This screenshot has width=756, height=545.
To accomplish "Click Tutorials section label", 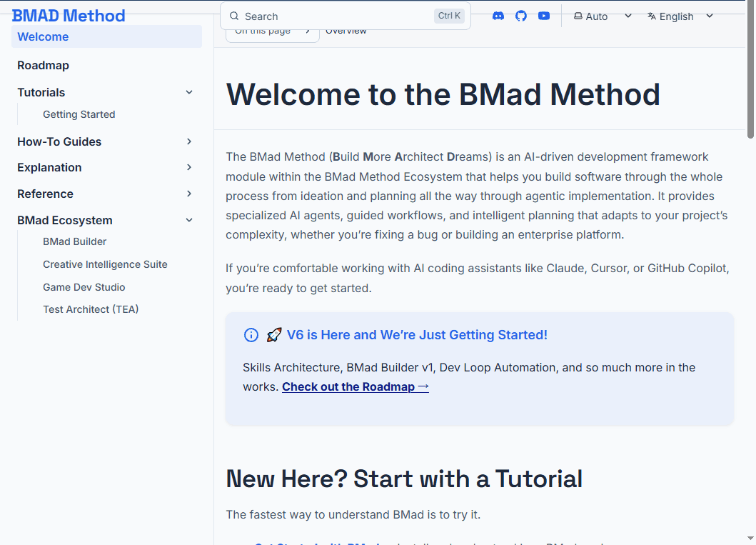I will pyautogui.click(x=41, y=92).
